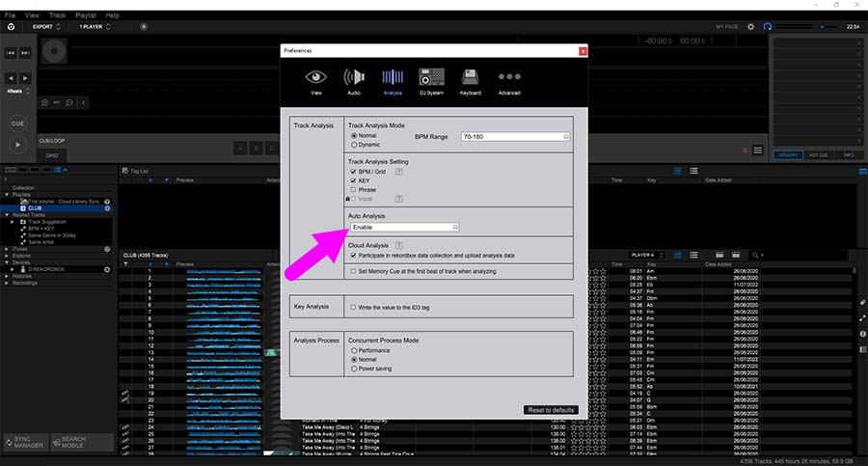The width and height of the screenshot is (868, 466).
Task: Select Normal track analysis mode
Action: click(354, 136)
